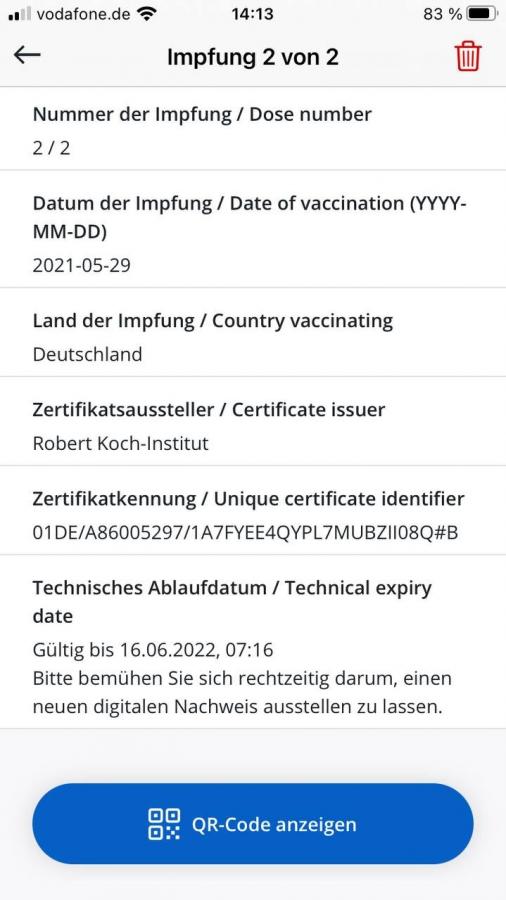Tap the 'Land der Impfung' label
The width and height of the screenshot is (506, 900).
114,321
